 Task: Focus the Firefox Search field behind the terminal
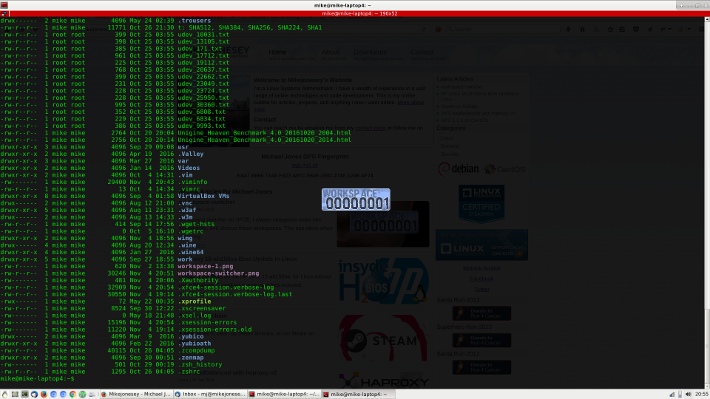(502, 29)
